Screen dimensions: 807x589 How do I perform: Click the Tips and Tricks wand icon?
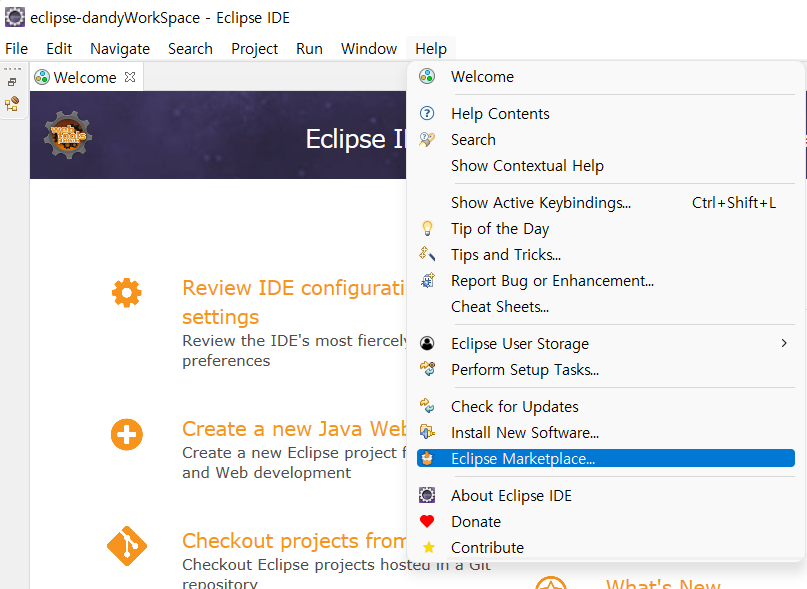coord(427,254)
